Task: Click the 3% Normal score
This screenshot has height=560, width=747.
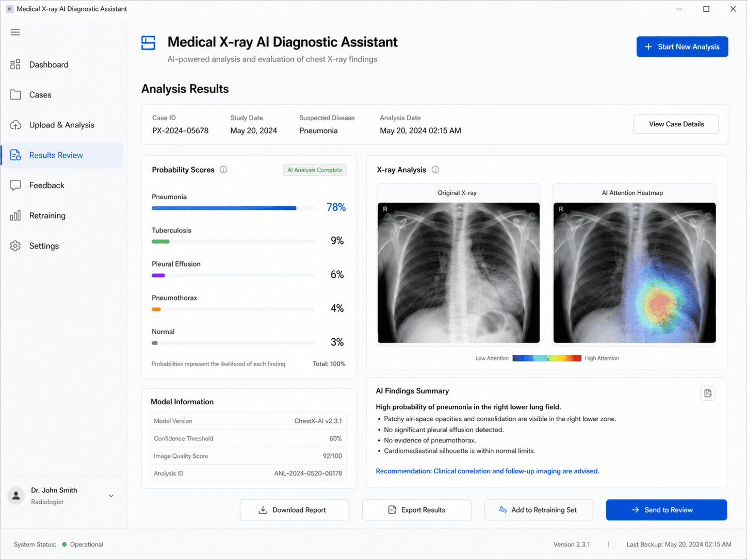Action: [x=337, y=342]
